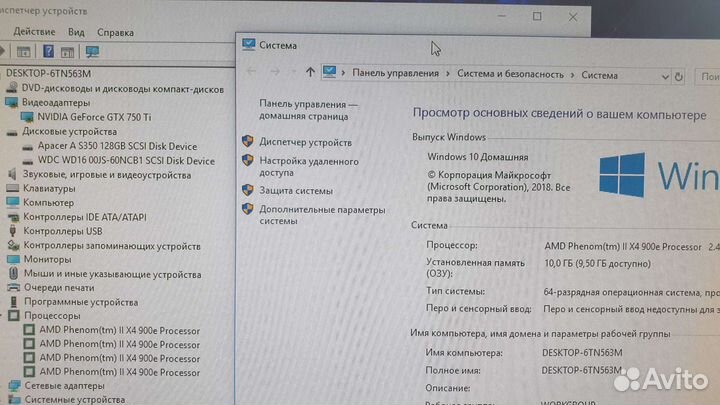Click the scan hardware monitor toolbar icon
Screen dimensions: 720x405
(92, 51)
